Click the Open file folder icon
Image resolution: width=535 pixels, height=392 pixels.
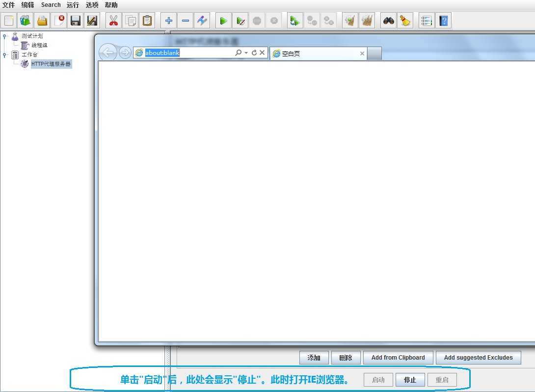point(42,21)
